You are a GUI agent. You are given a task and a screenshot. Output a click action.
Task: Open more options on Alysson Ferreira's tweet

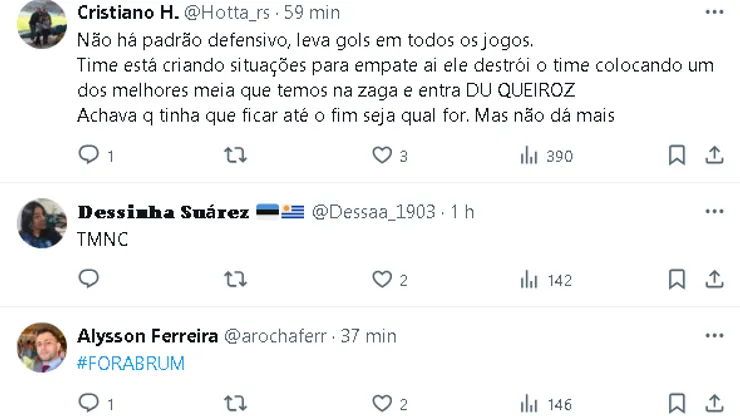pyautogui.click(x=714, y=335)
